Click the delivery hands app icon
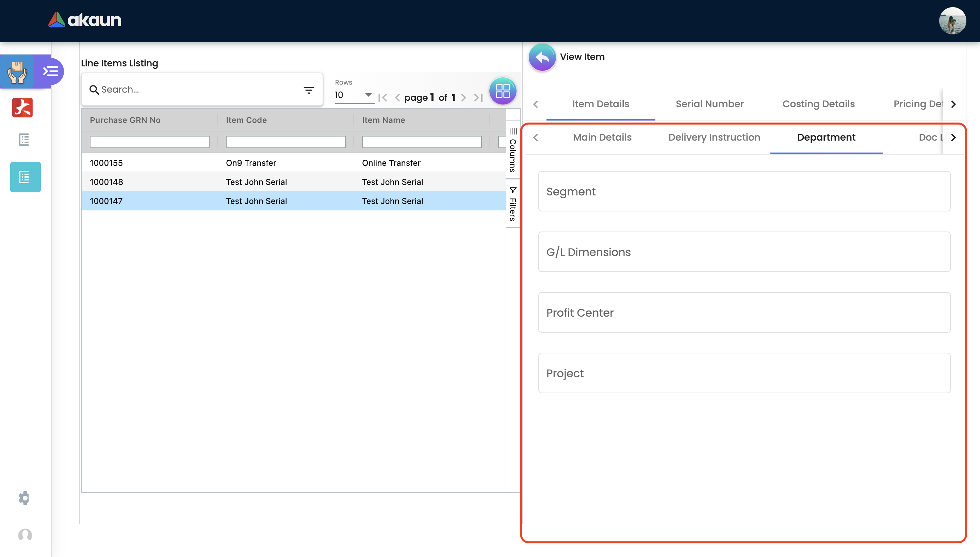This screenshot has width=980, height=557. click(17, 72)
